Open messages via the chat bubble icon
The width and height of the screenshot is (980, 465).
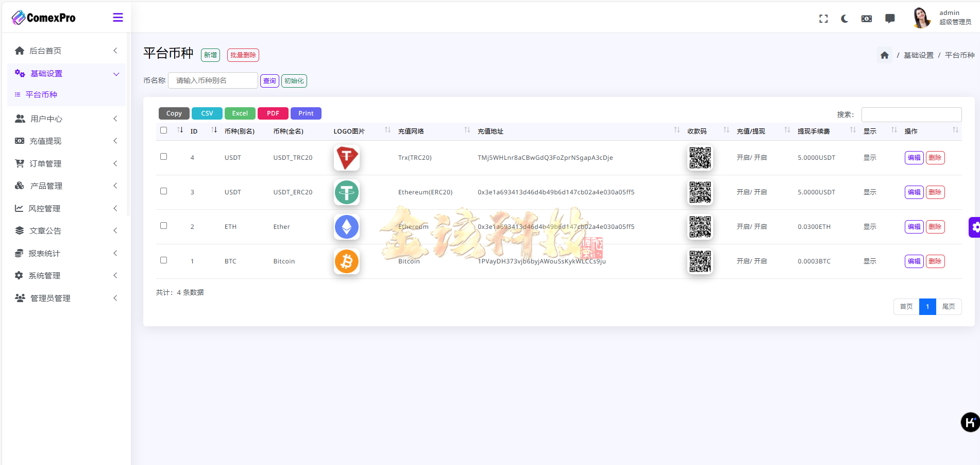point(890,18)
